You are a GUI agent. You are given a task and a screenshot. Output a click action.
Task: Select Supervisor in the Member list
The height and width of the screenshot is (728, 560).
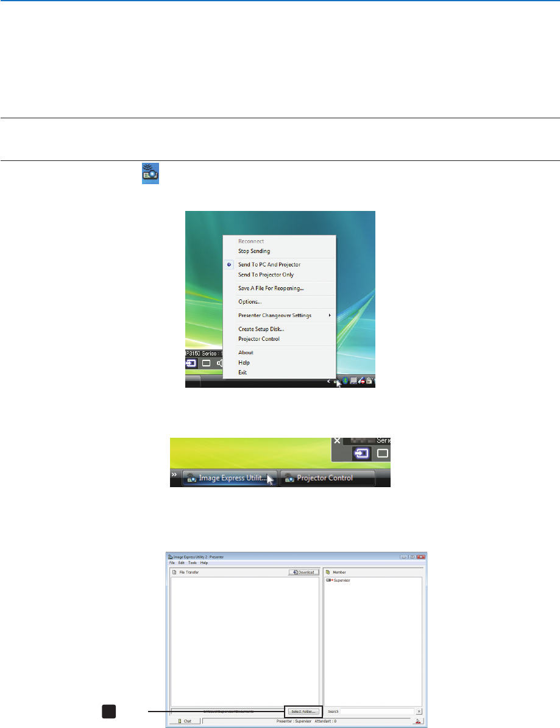click(338, 580)
